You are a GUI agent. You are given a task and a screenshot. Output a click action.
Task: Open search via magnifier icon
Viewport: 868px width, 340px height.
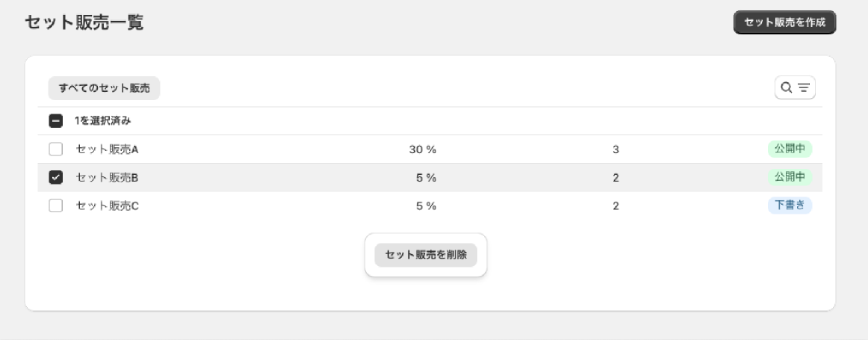click(786, 87)
